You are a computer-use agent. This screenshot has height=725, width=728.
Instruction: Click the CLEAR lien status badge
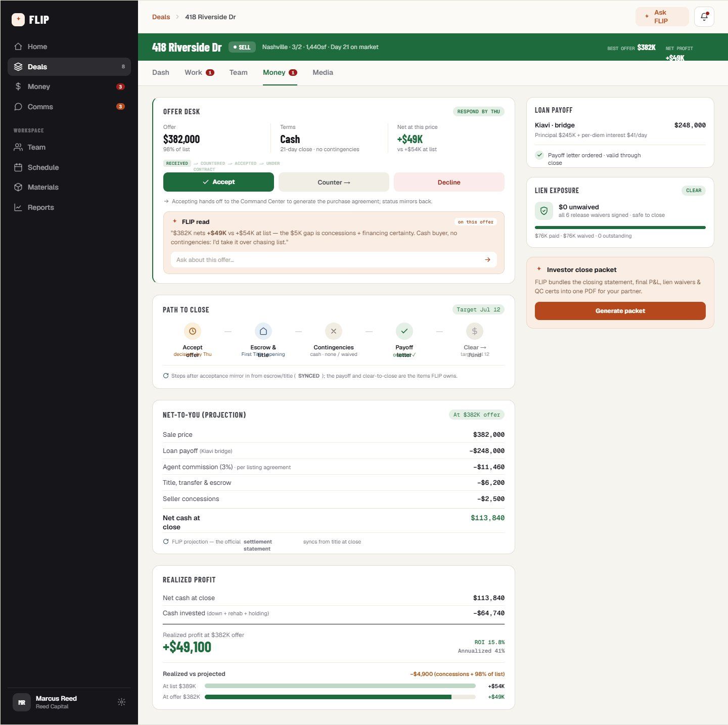pos(694,191)
